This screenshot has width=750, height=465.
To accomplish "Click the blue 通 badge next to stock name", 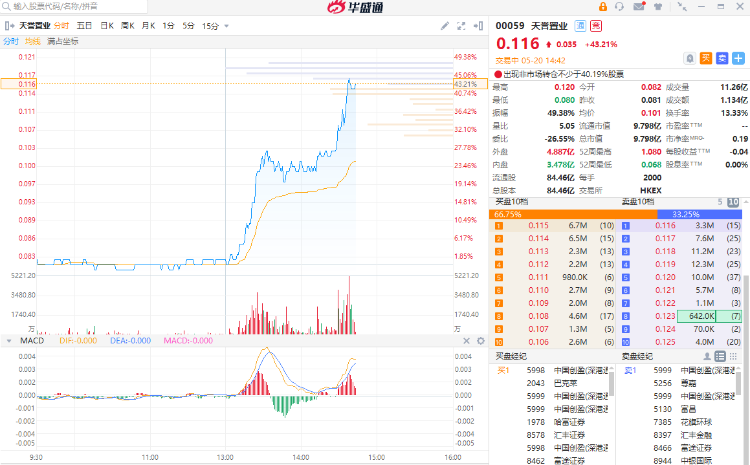I will (x=580, y=26).
